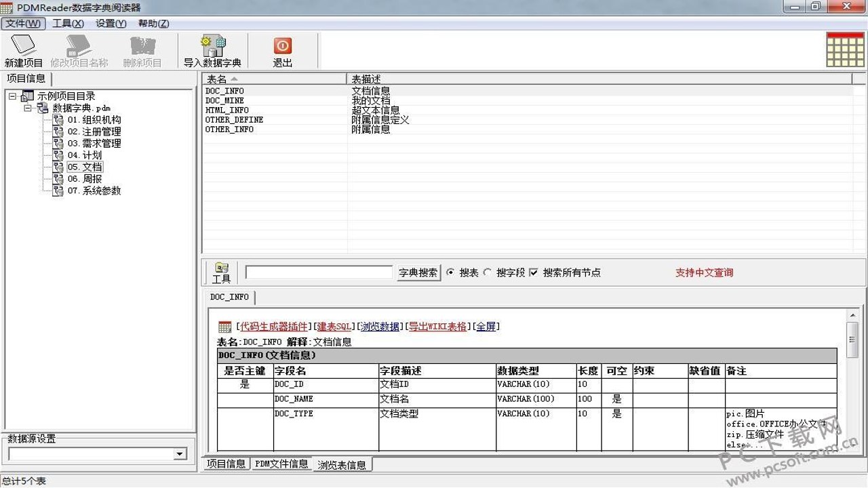868x488 pixels.
Task: Open the 代码生成器插件 link
Action: (x=274, y=327)
